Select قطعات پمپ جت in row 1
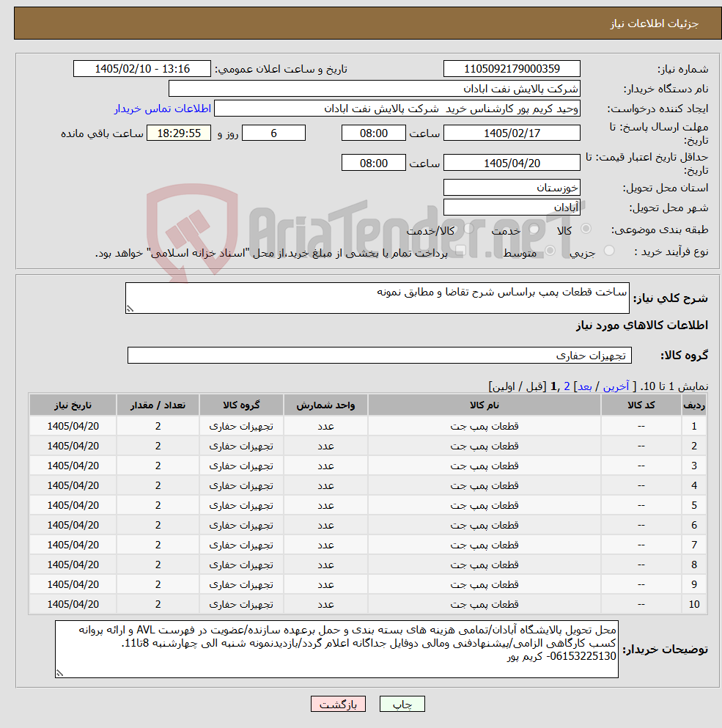The height and width of the screenshot is (728, 722). tap(485, 426)
